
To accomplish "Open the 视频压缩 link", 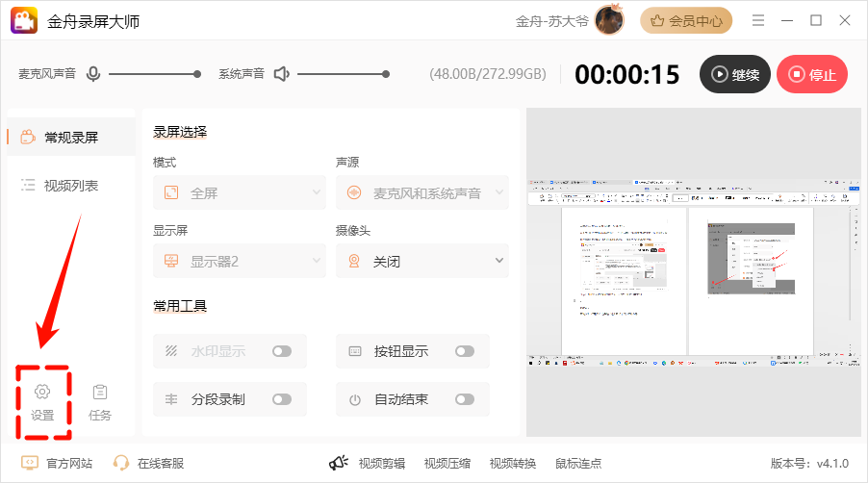I will [x=447, y=464].
